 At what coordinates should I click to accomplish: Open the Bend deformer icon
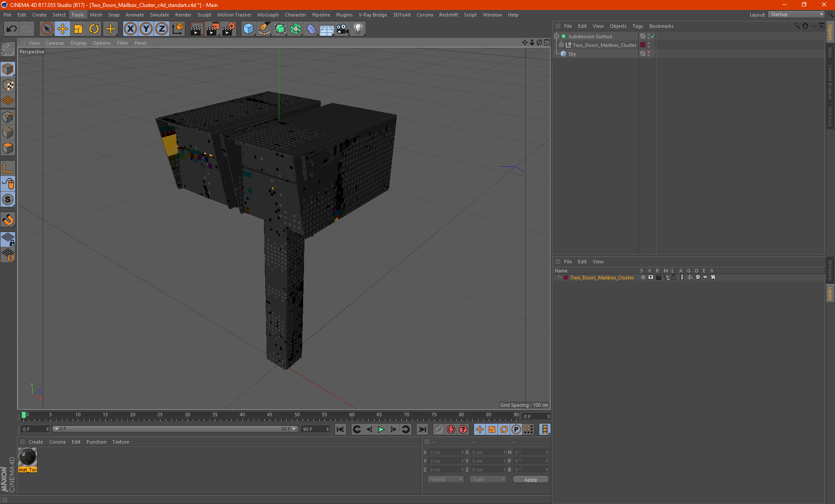click(x=311, y=29)
